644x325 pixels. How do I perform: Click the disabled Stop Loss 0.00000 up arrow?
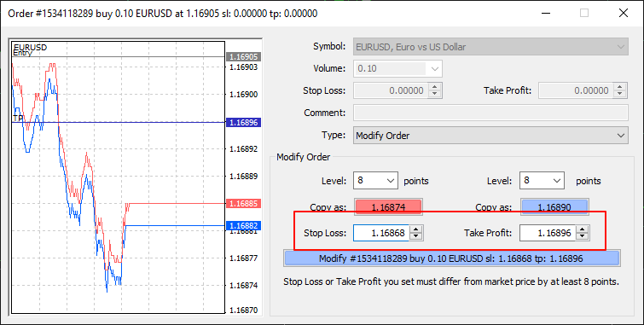[x=434, y=87]
